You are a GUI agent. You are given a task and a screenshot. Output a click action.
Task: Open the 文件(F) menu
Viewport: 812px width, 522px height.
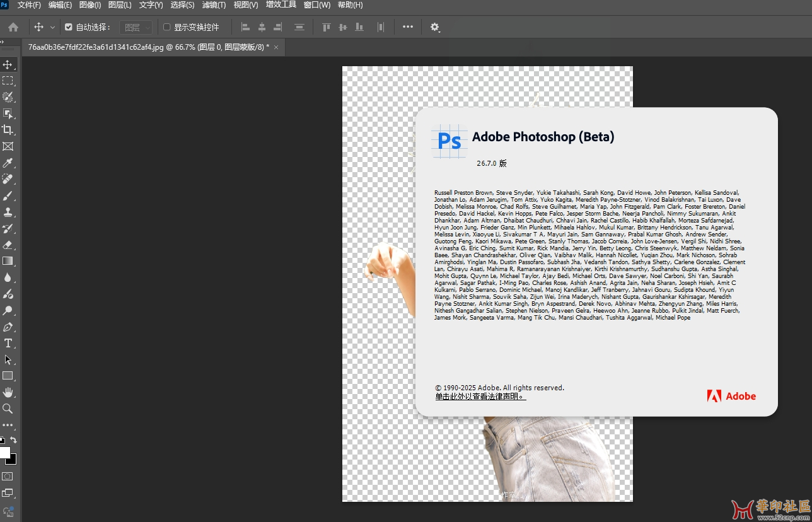click(29, 5)
